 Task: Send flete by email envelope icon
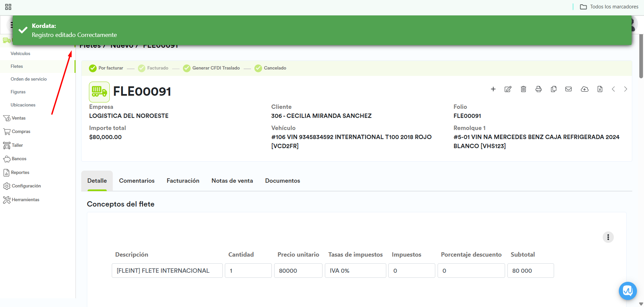tap(568, 89)
